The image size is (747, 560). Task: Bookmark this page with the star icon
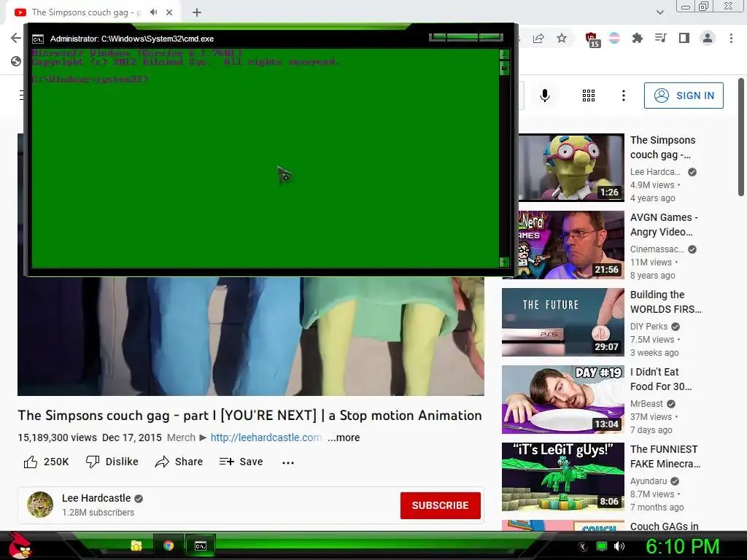point(562,38)
